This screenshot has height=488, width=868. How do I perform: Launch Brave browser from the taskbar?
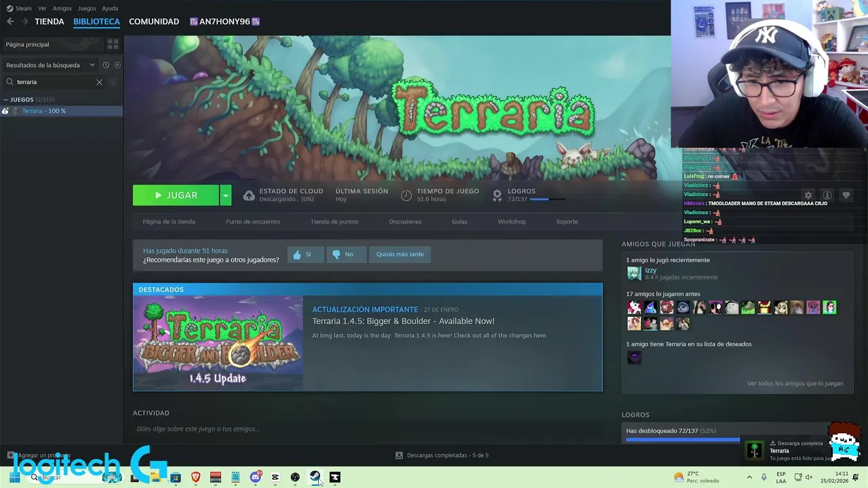196,477
